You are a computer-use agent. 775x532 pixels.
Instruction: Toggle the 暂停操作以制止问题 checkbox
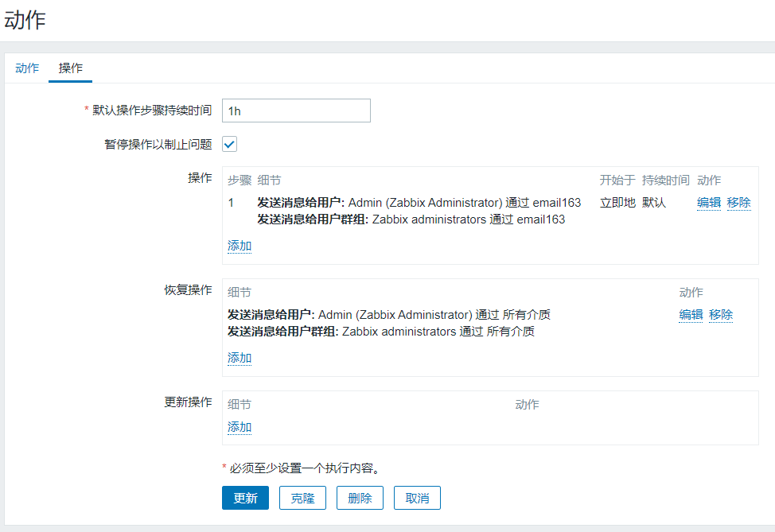pyautogui.click(x=229, y=144)
